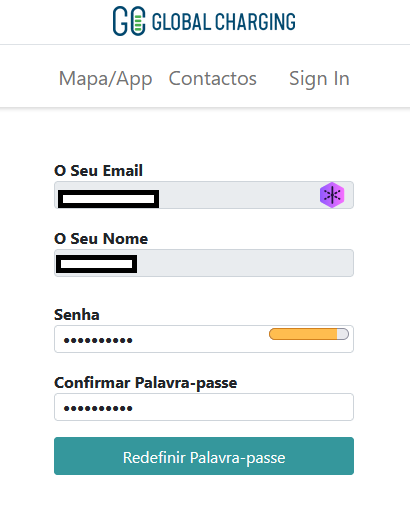Focus the O Seu Email input field

[x=204, y=195]
